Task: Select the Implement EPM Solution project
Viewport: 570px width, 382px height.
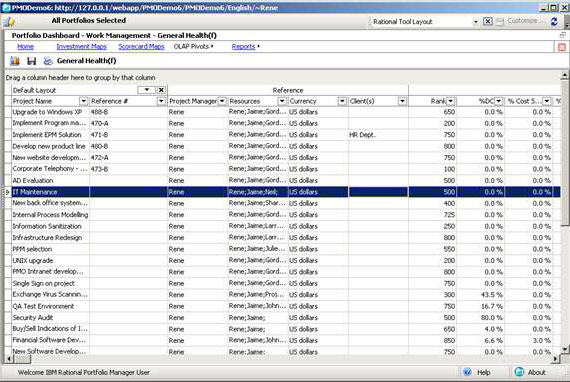Action: point(47,135)
